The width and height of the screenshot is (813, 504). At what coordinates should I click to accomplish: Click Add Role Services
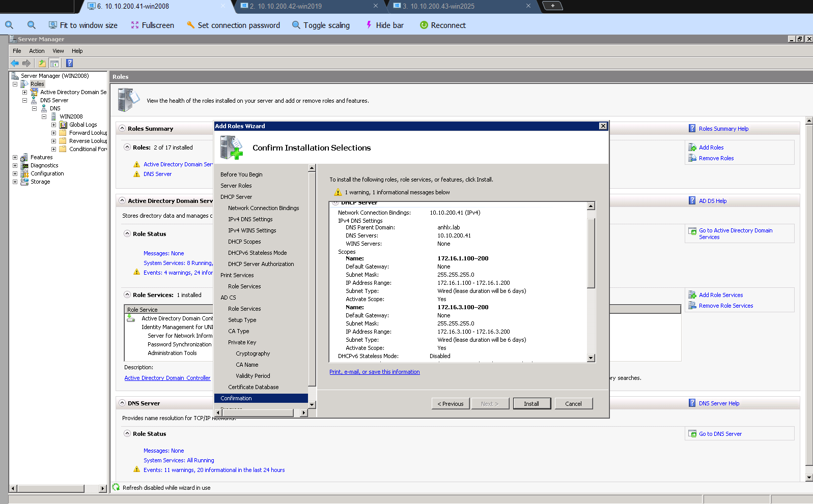721,295
